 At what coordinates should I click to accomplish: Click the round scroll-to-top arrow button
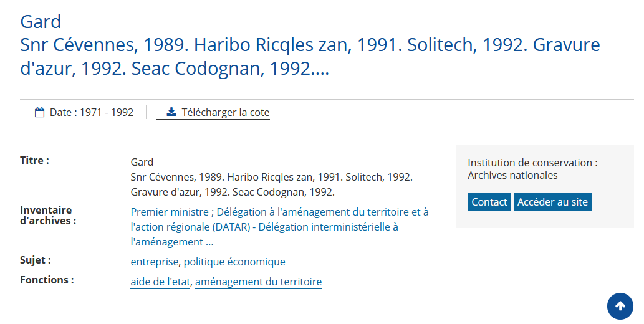pyautogui.click(x=620, y=306)
